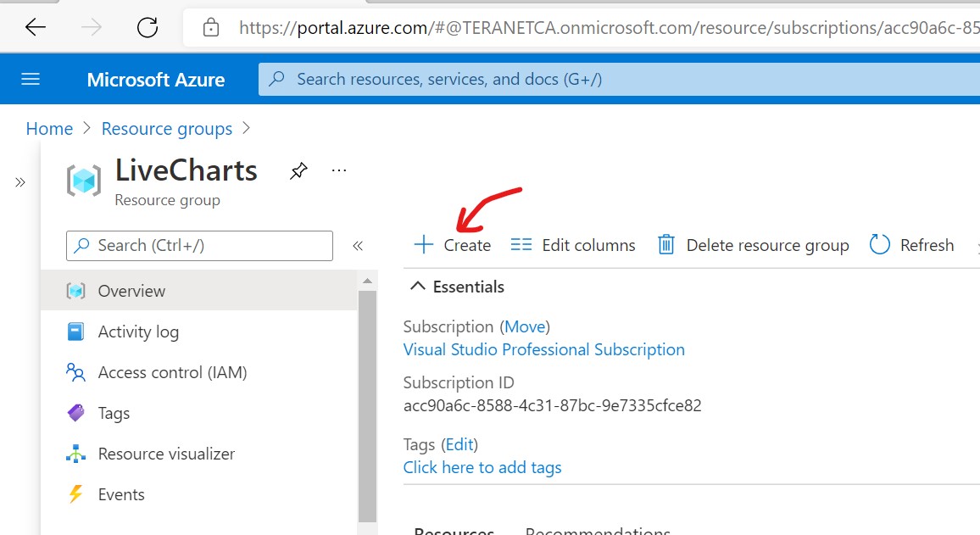Click Delete resource group trash icon

666,244
